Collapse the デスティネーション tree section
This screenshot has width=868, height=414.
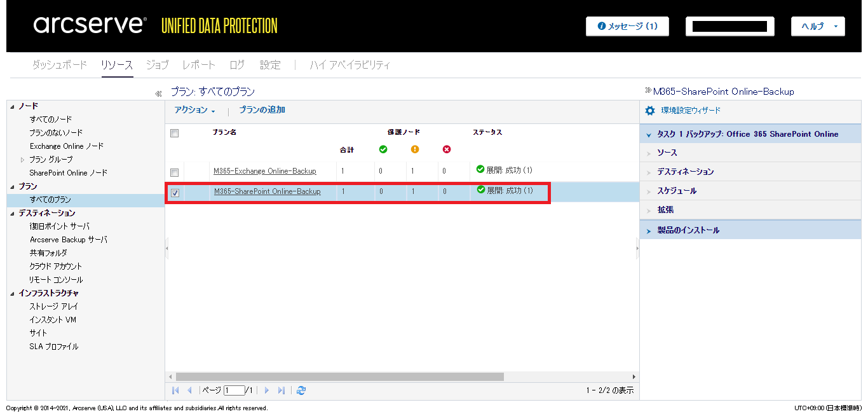pyautogui.click(x=13, y=213)
